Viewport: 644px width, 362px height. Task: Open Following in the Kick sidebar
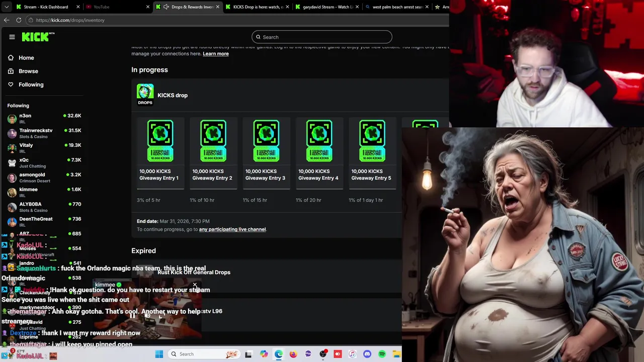point(31,84)
